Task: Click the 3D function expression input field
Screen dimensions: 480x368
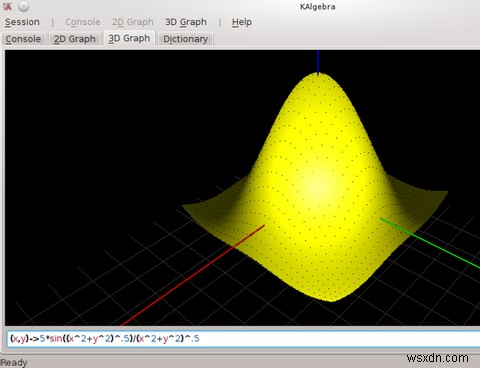Action: click(243, 339)
